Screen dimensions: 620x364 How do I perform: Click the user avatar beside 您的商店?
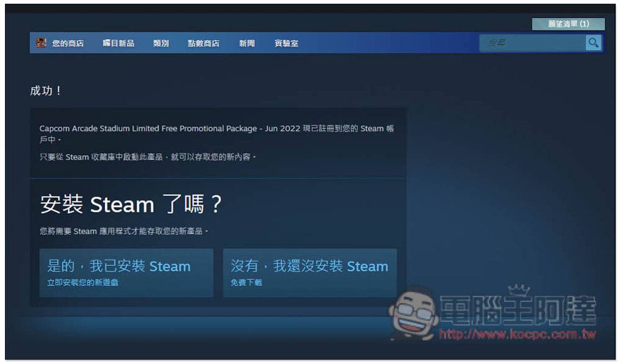(x=41, y=43)
